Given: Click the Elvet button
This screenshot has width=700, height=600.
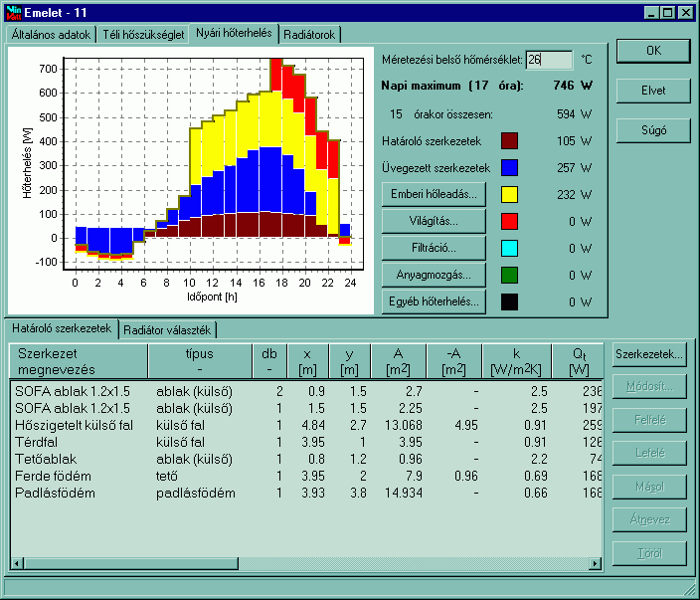Looking at the screenshot, I should tap(653, 91).
